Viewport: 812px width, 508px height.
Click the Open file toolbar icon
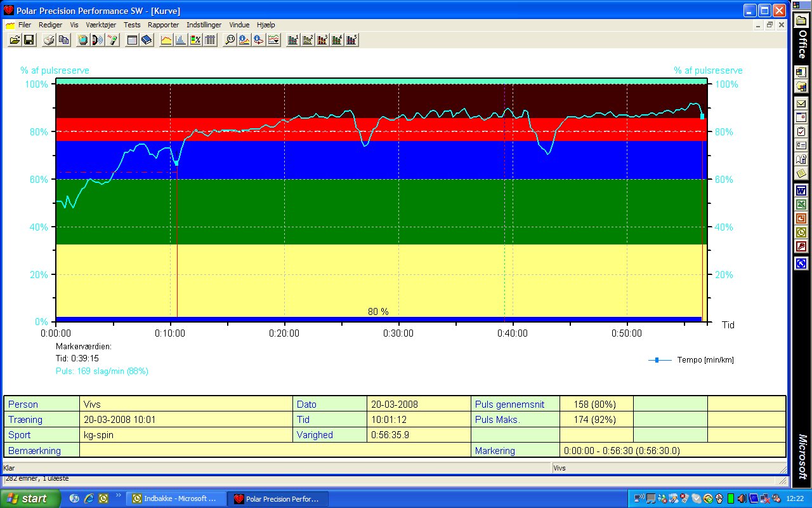pyautogui.click(x=15, y=40)
